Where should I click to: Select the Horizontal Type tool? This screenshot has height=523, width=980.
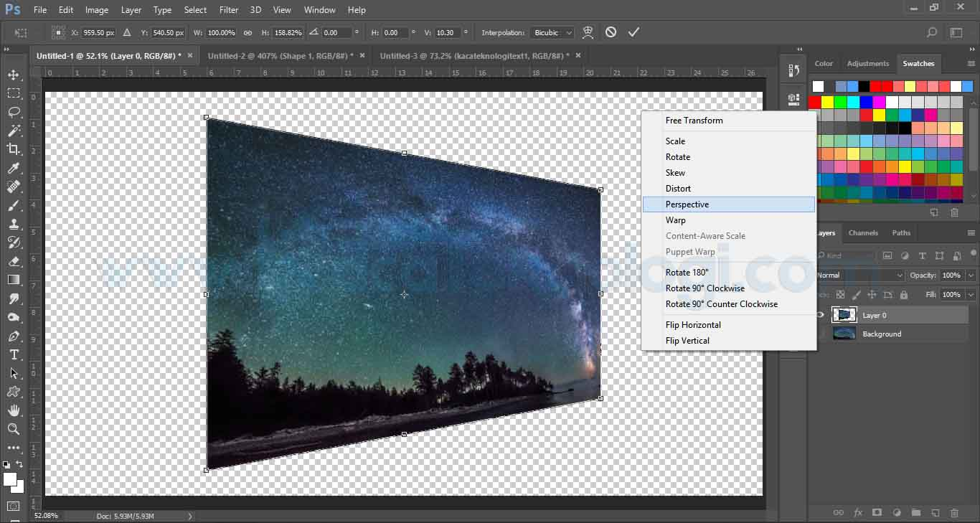coord(14,354)
